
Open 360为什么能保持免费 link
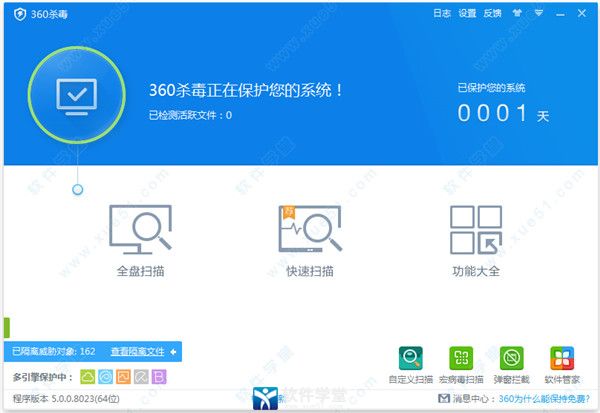[544, 399]
